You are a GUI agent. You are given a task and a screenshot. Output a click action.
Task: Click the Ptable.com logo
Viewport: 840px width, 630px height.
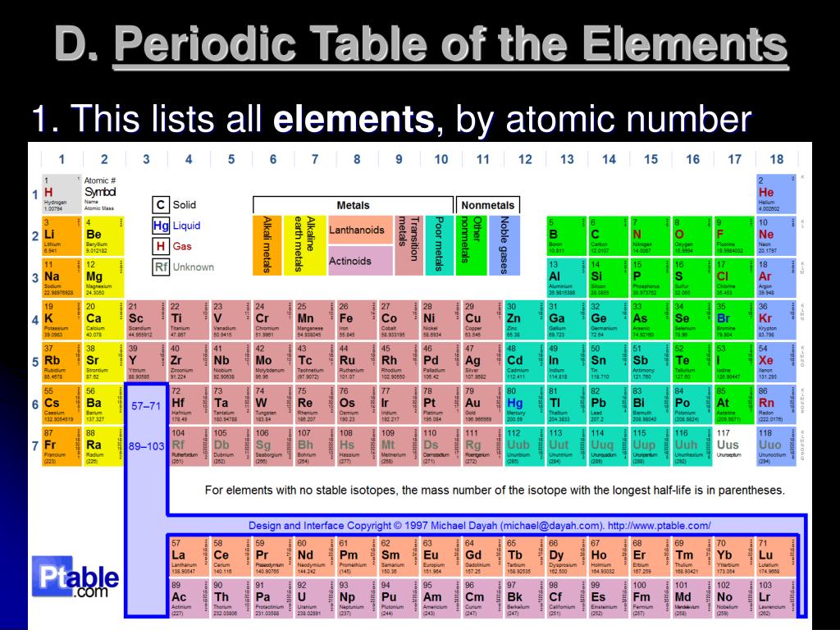tap(75, 577)
